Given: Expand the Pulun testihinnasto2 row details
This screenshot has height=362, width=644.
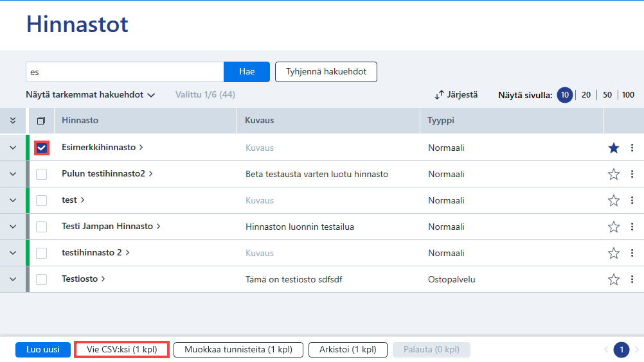Looking at the screenshot, I should (x=13, y=174).
